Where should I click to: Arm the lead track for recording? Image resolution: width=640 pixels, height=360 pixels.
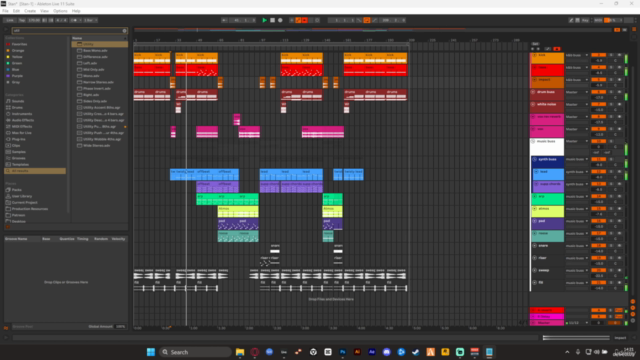pos(619,172)
